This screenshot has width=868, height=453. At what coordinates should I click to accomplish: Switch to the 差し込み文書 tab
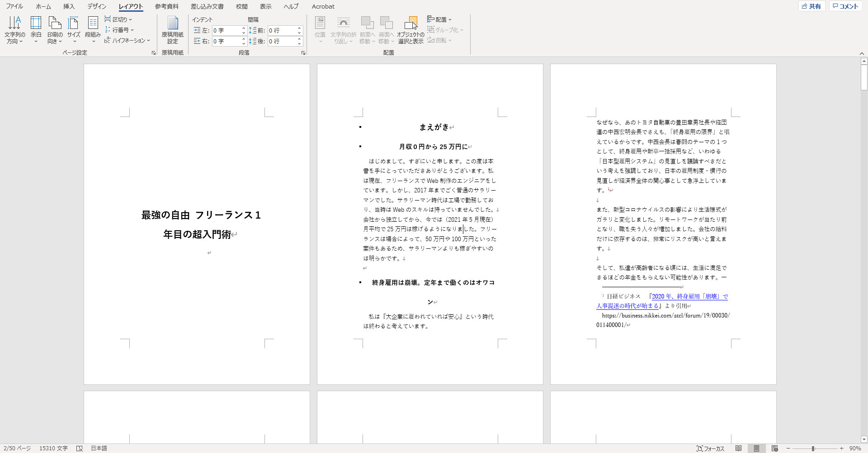click(x=207, y=6)
